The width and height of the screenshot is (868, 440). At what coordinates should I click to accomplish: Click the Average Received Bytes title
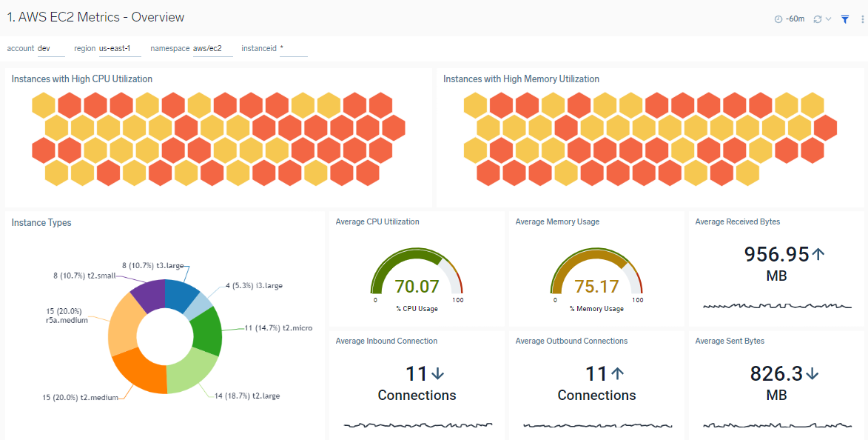click(x=738, y=221)
